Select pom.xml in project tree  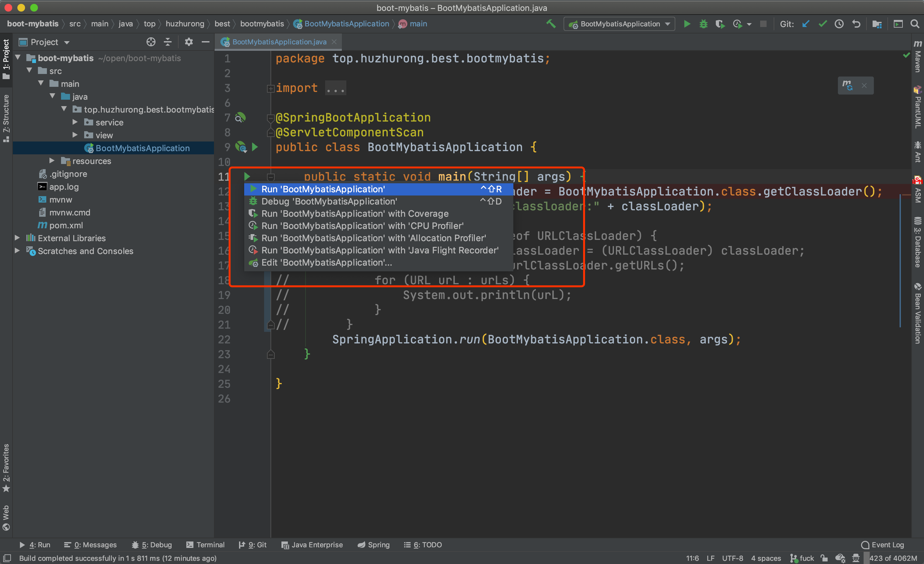tap(66, 225)
